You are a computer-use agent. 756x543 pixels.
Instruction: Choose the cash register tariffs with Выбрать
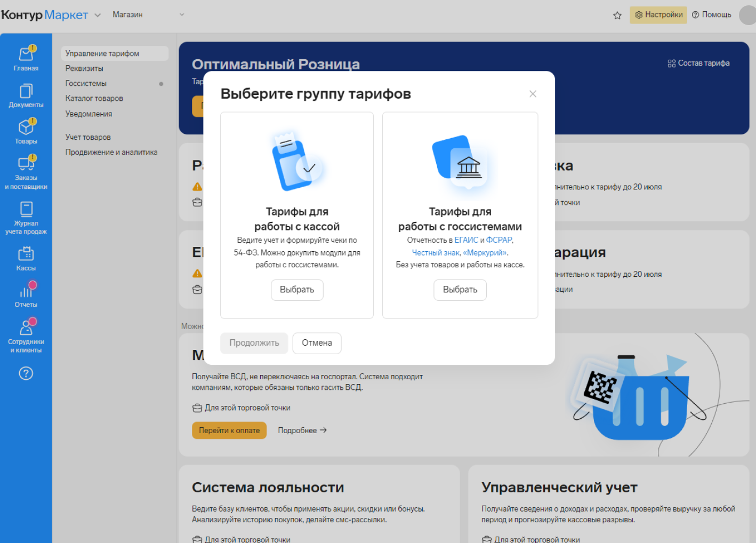pyautogui.click(x=297, y=290)
